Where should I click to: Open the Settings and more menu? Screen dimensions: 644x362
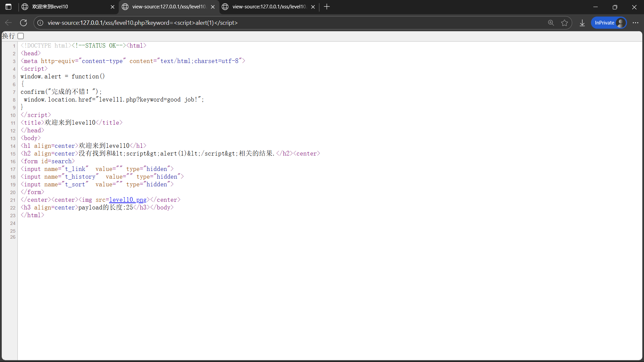(635, 23)
